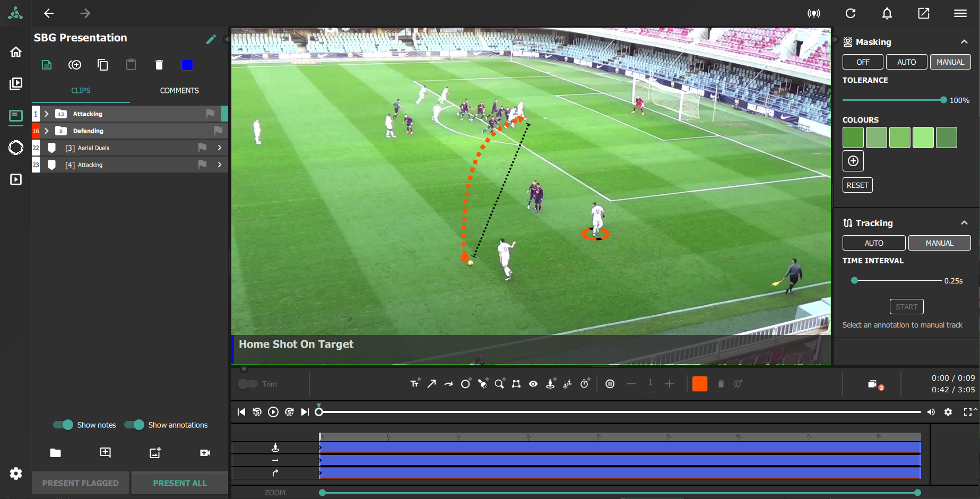980x499 pixels.
Task: Click the pause annotation icon
Action: [x=610, y=384]
